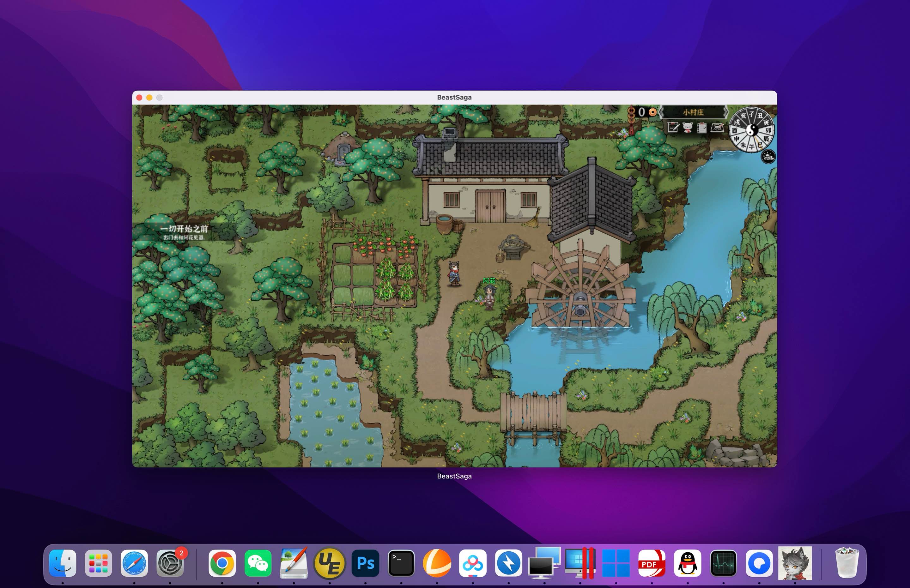Open Launchpad in the Dock

[x=98, y=563]
